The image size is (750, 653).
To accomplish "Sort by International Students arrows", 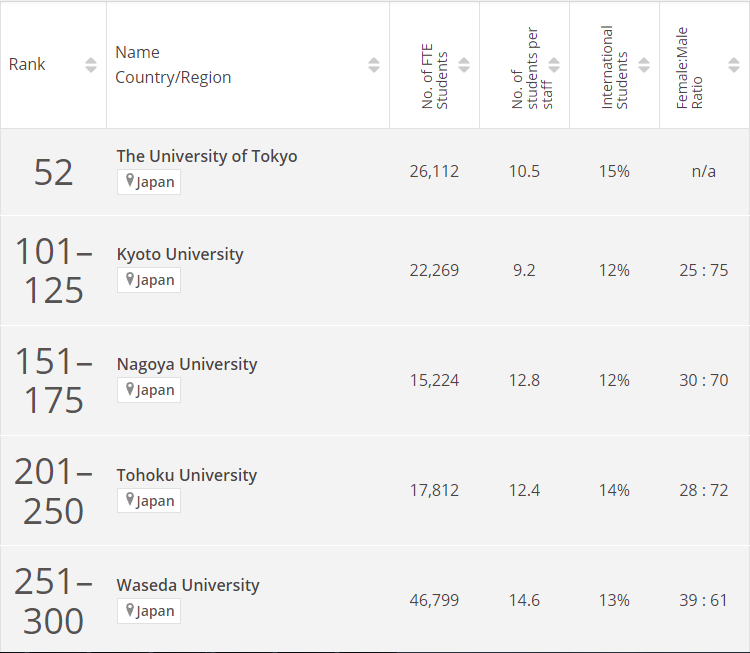I will coord(644,65).
